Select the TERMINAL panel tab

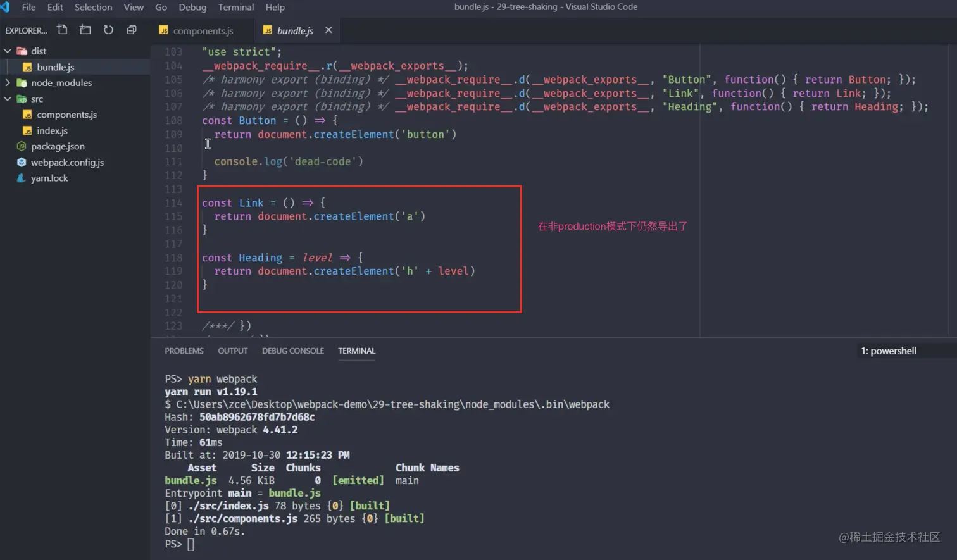tap(356, 351)
